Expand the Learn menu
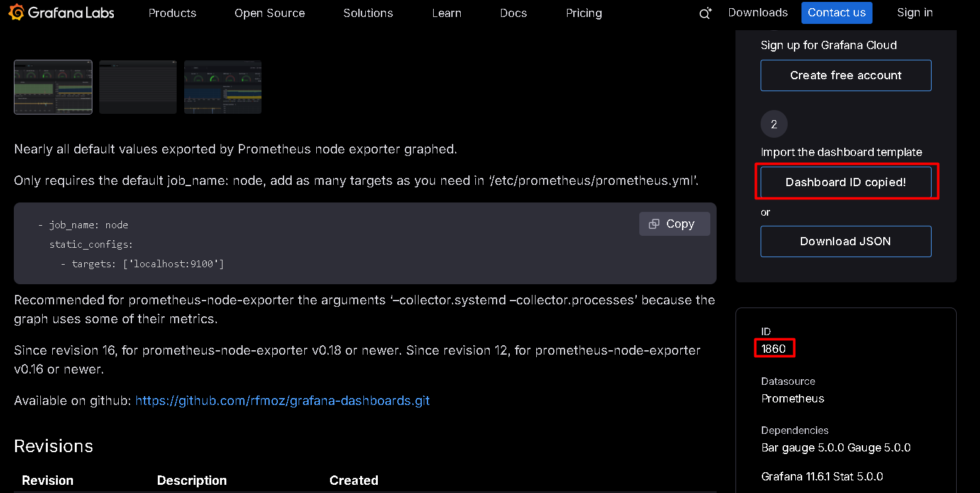 pos(446,13)
